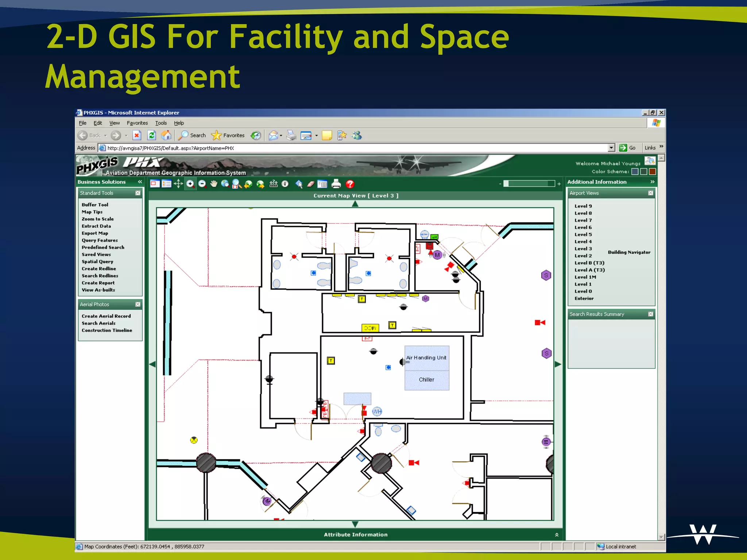The image size is (747, 560).
Task: Select the Measure distance ruler tool
Action: pyautogui.click(x=274, y=184)
